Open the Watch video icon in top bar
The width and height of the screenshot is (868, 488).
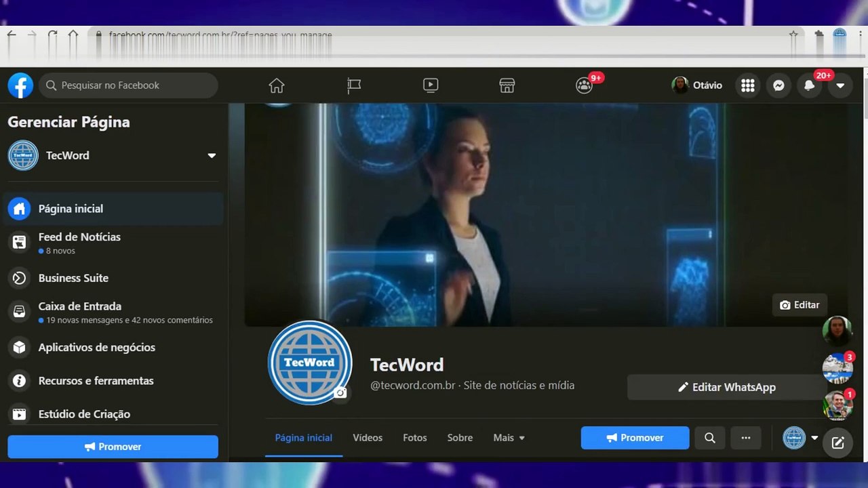pos(431,85)
